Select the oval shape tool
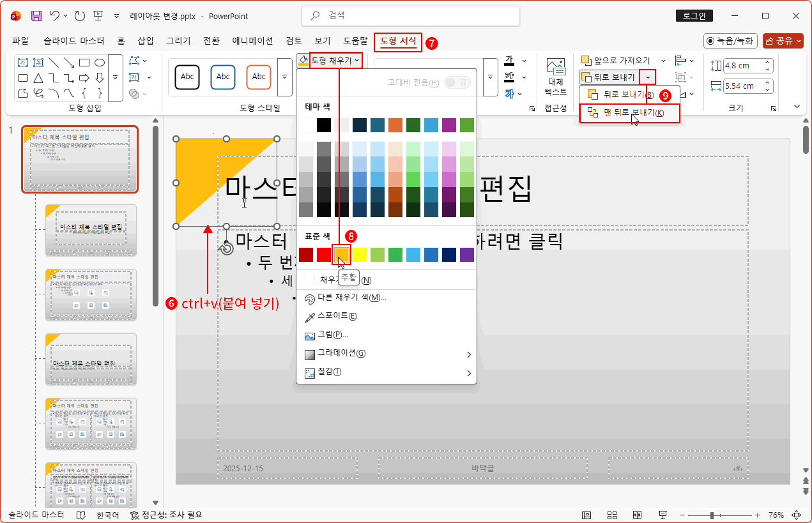Image resolution: width=812 pixels, height=523 pixels. click(x=100, y=63)
